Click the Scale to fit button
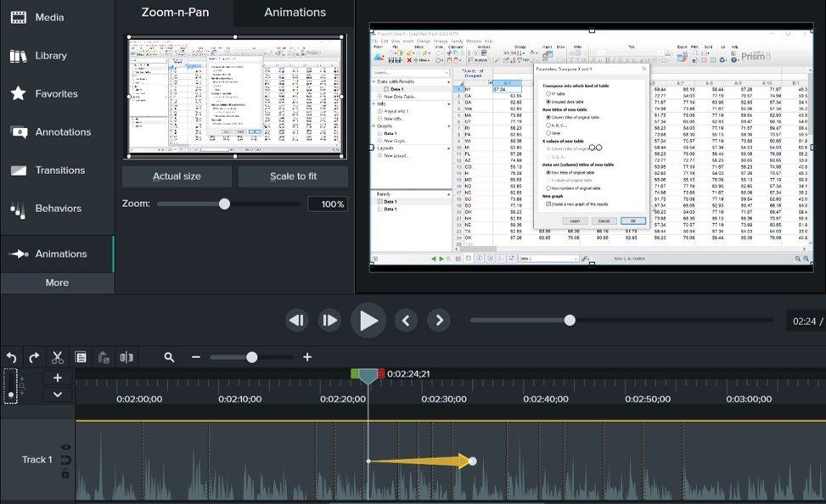 (293, 176)
